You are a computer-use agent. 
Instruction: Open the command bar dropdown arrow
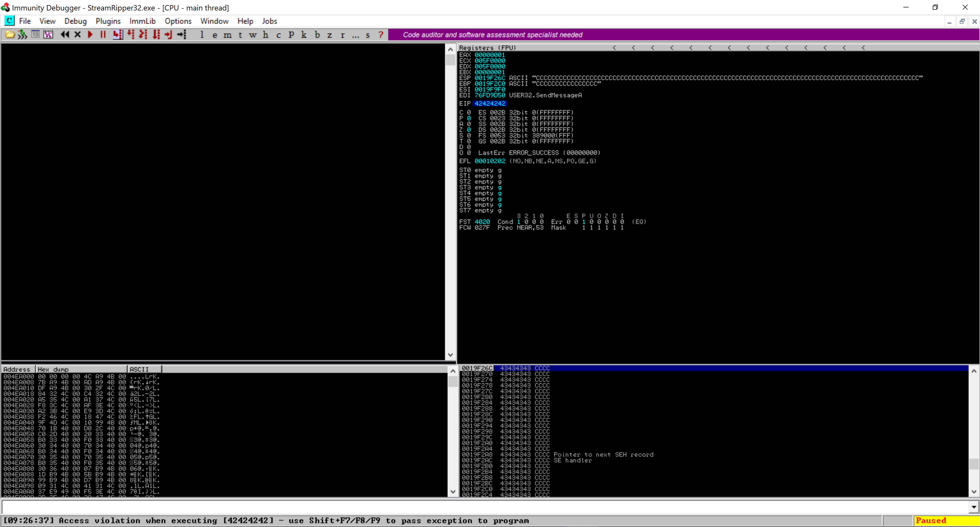click(x=974, y=507)
